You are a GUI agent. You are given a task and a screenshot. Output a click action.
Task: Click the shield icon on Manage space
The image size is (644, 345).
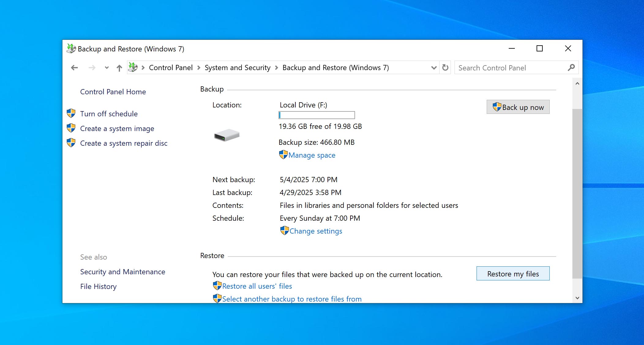283,155
